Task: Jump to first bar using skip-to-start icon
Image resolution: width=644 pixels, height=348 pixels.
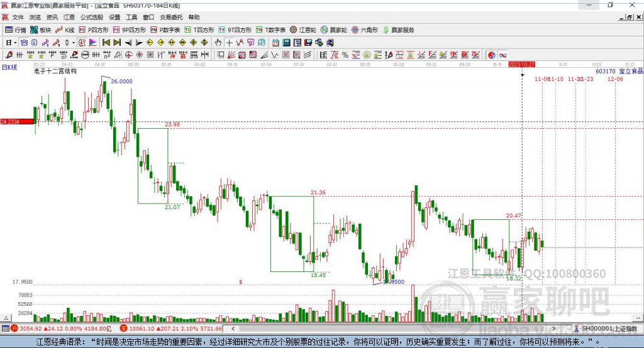Action: [106, 43]
